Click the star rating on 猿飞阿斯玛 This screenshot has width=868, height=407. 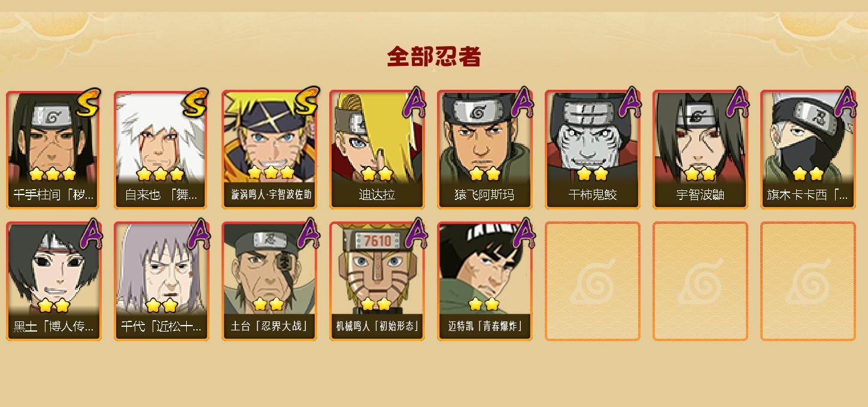pos(485,174)
